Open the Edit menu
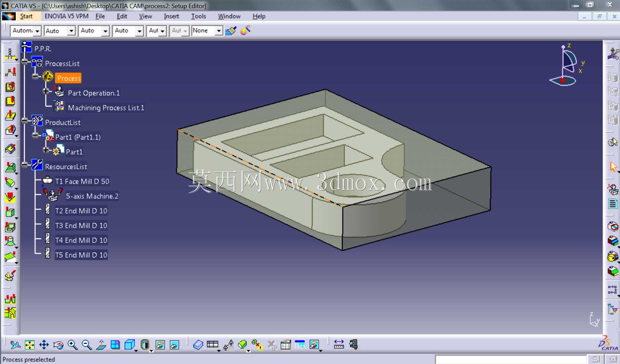Viewport: 620px width, 364px height. pos(122,16)
